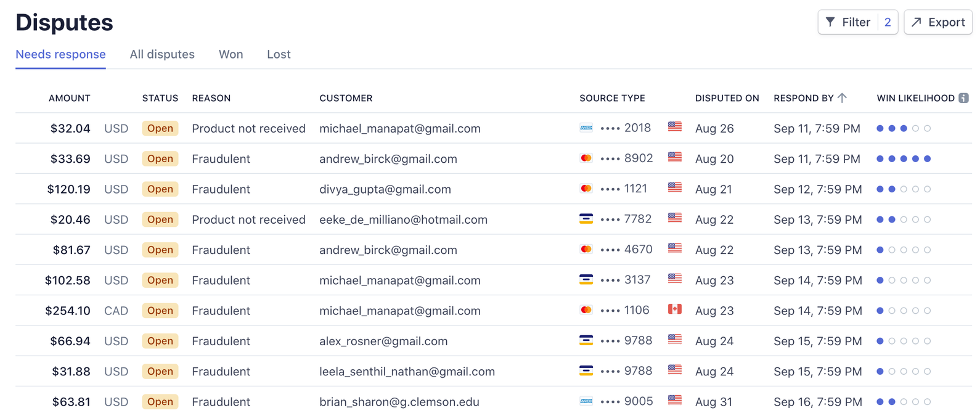Click the Amex card icon for 9005
This screenshot has height=413, width=980.
586,401
